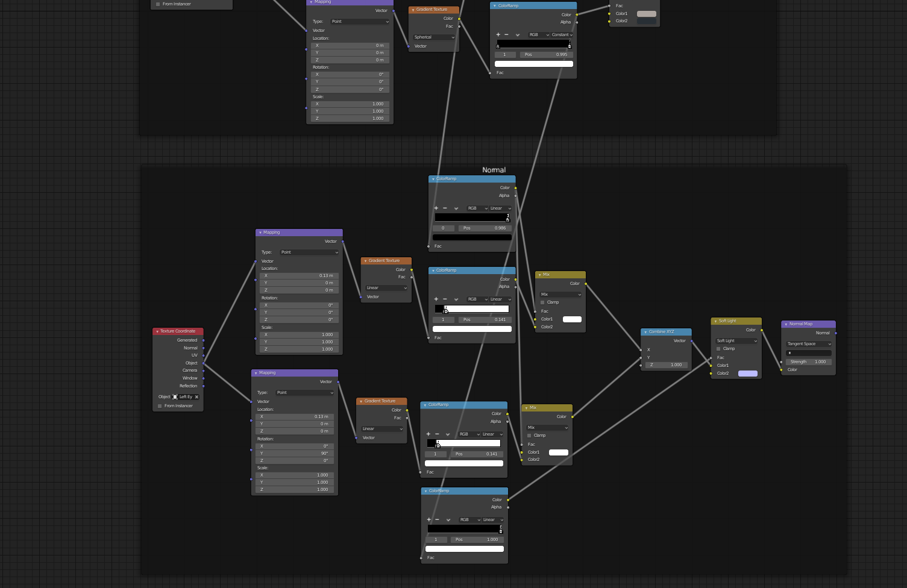Collapse the Gradient Texture node set to Spherical
This screenshot has height=588, width=907.
tap(413, 10)
